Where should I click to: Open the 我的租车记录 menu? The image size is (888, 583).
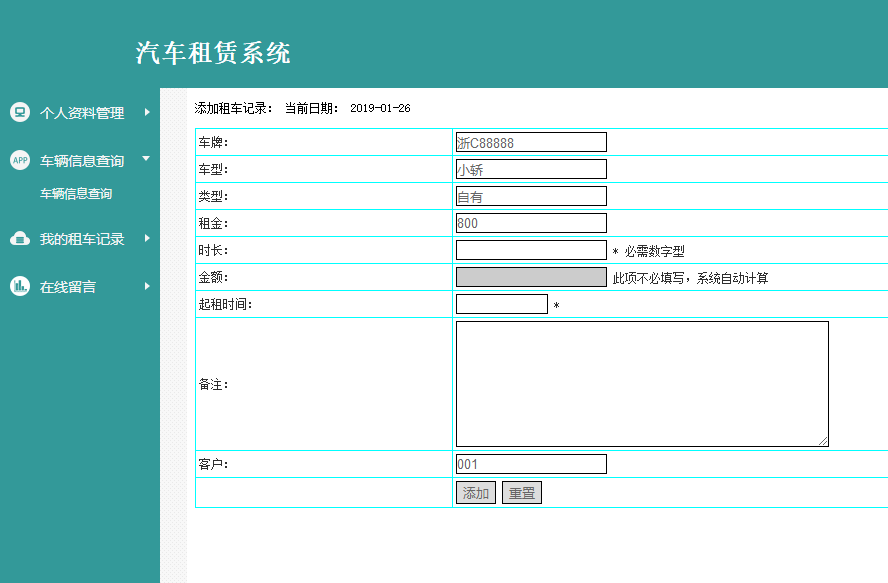[80, 239]
